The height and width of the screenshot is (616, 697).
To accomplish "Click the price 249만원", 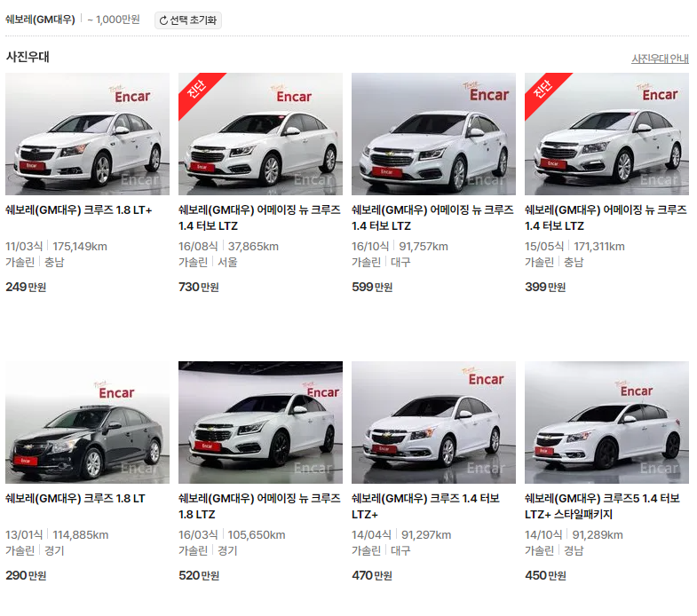I will 26,287.
